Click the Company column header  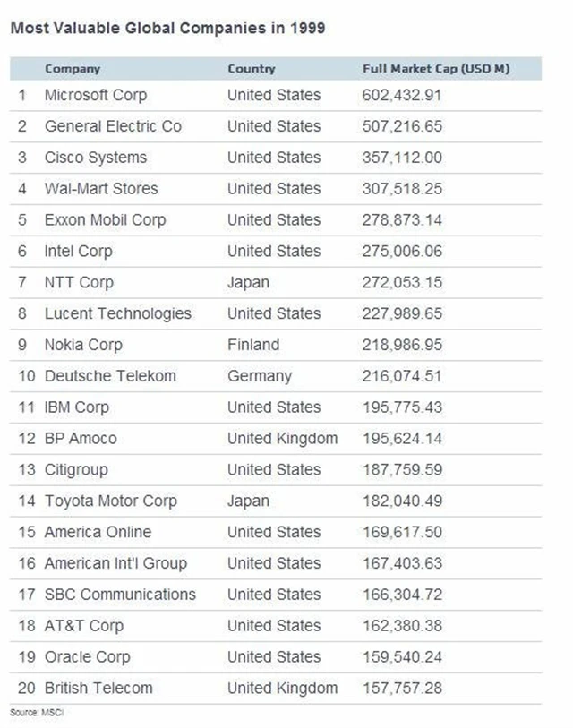73,69
